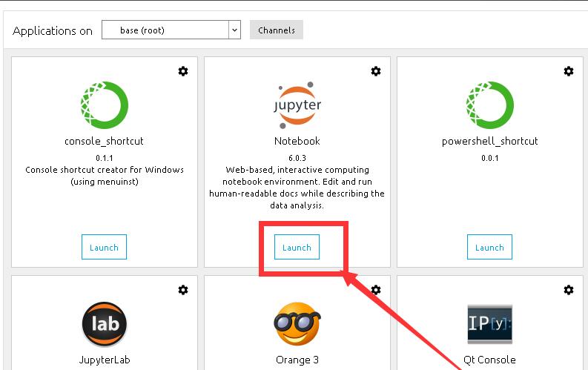Image resolution: width=588 pixels, height=370 pixels.
Task: Launch console_shortcut
Action: tap(105, 247)
